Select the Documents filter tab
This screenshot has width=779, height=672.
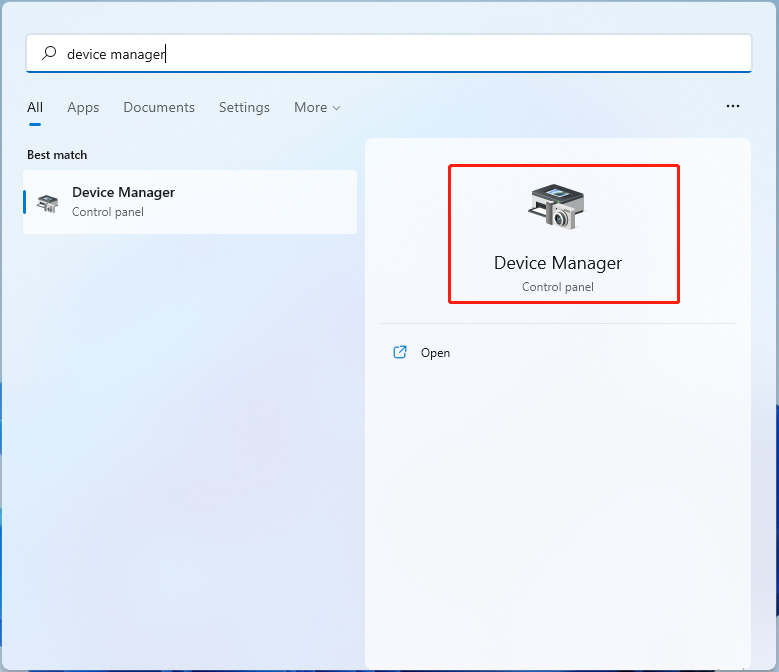click(x=159, y=107)
